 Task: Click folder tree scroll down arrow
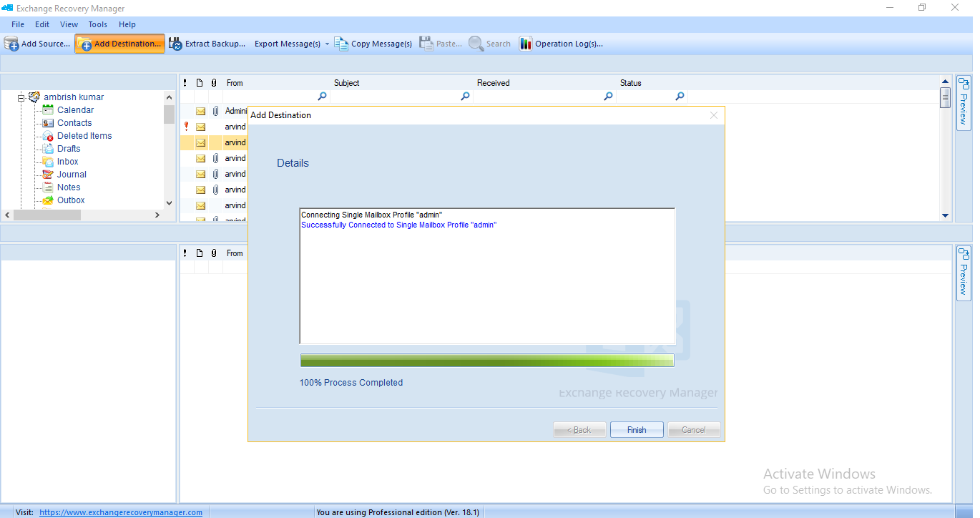tap(169, 202)
